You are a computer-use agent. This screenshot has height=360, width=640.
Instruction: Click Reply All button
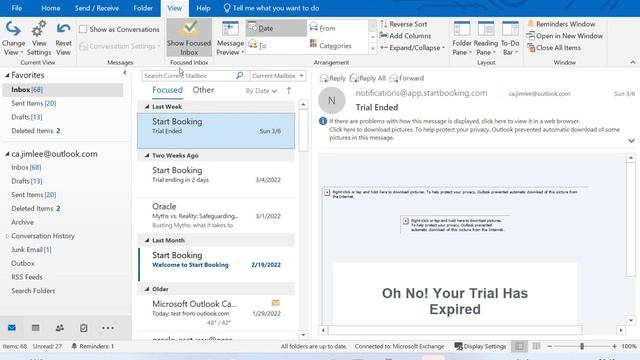coord(368,78)
